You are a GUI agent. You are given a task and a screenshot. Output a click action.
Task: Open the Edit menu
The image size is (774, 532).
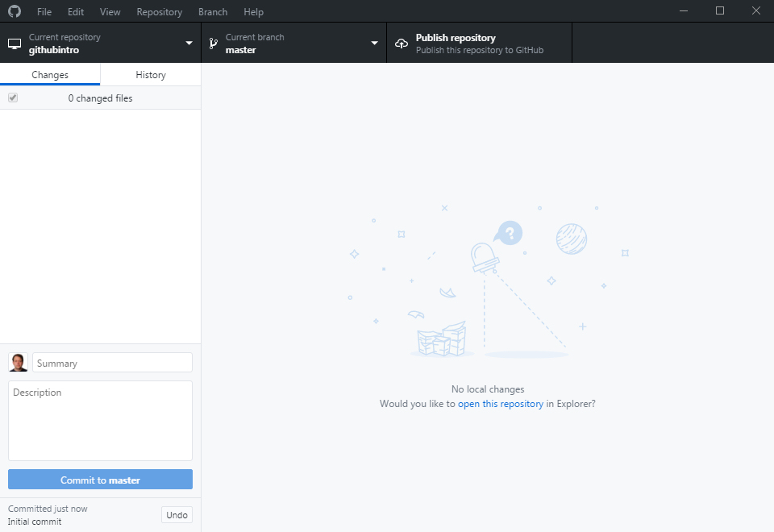coord(76,12)
